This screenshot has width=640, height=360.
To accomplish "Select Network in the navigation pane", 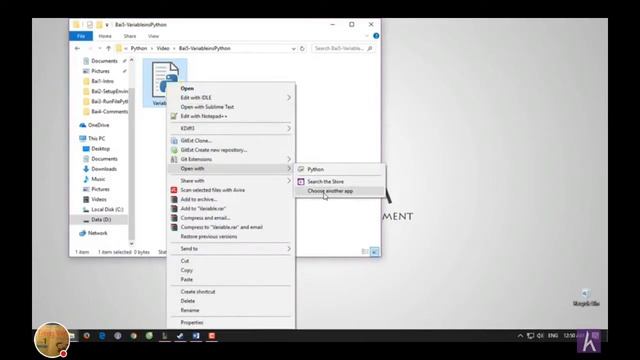I will pyautogui.click(x=98, y=233).
